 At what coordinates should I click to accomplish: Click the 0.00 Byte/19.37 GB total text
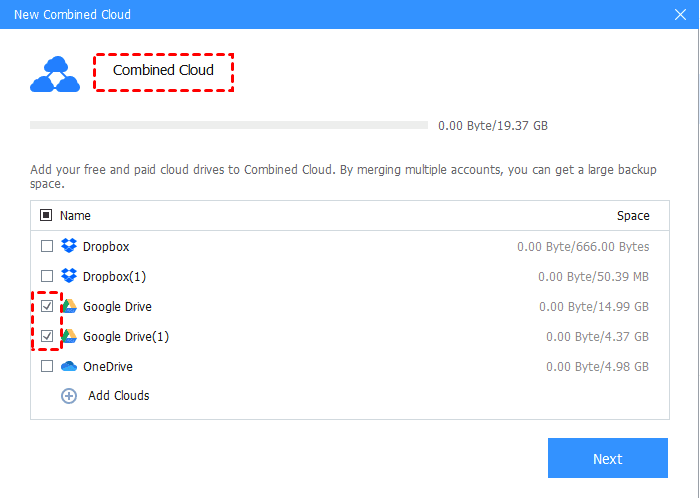pos(493,126)
